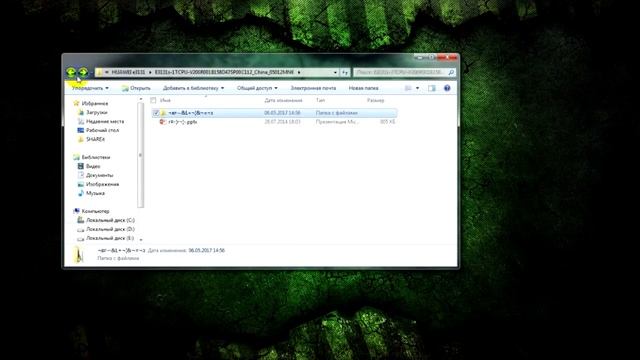
Task: Click the Избранное star icon
Action: [x=76, y=103]
